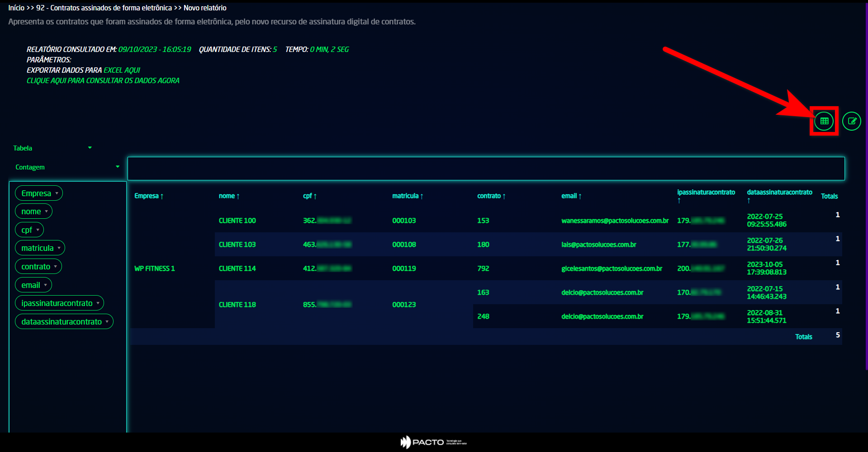
Task: Expand the nome field filter arrow
Action: (46, 212)
